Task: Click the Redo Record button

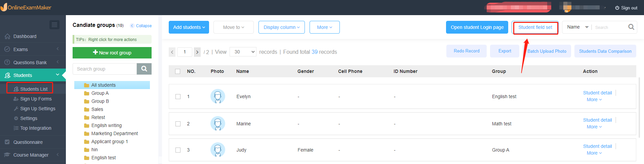Action: coord(467,51)
